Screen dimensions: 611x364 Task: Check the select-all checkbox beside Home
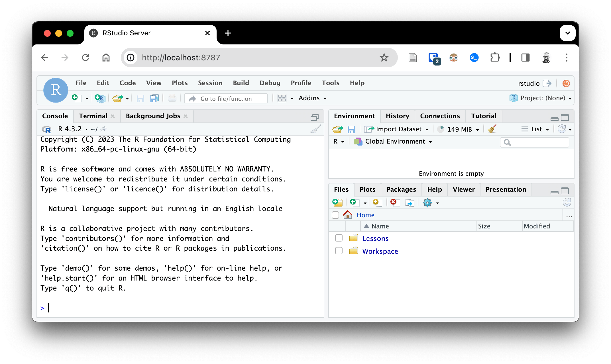335,215
